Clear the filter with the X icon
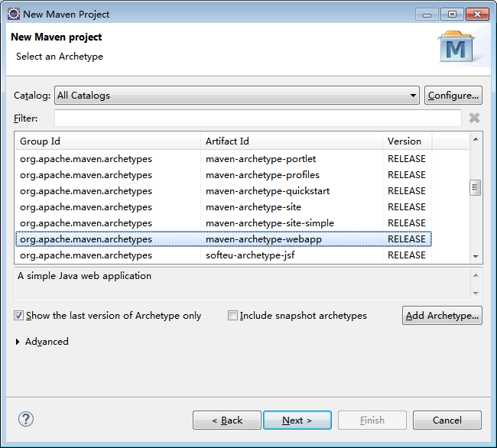 point(474,118)
